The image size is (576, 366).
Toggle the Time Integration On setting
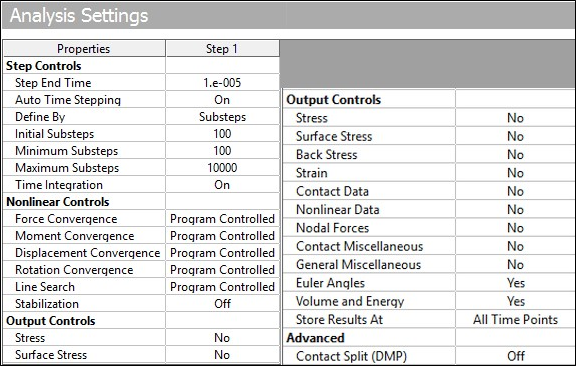[x=222, y=184]
